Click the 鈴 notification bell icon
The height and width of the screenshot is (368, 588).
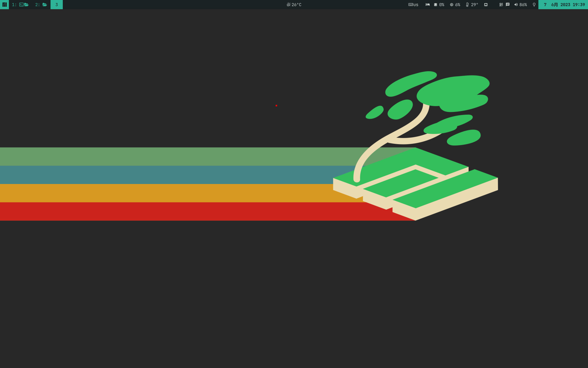coord(501,5)
